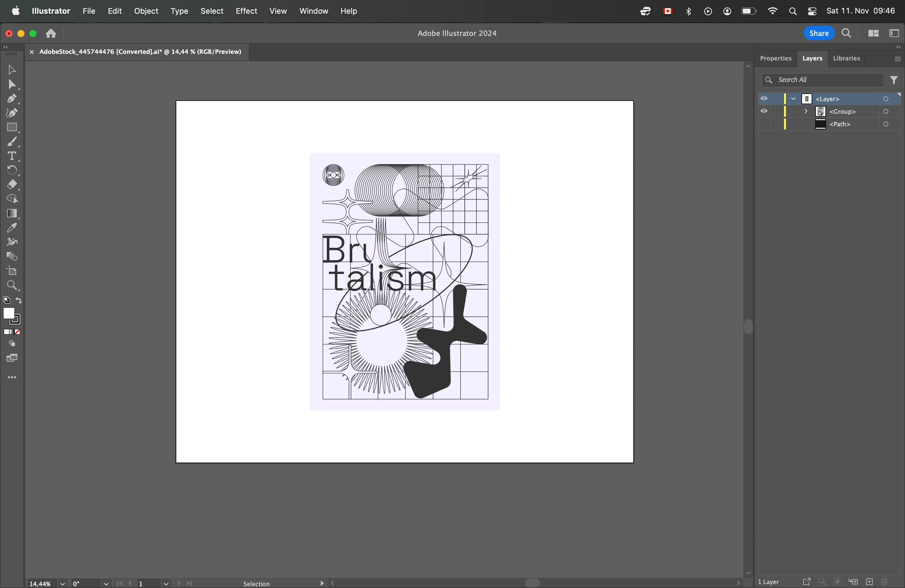Show the hidden <Path> item

[764, 124]
